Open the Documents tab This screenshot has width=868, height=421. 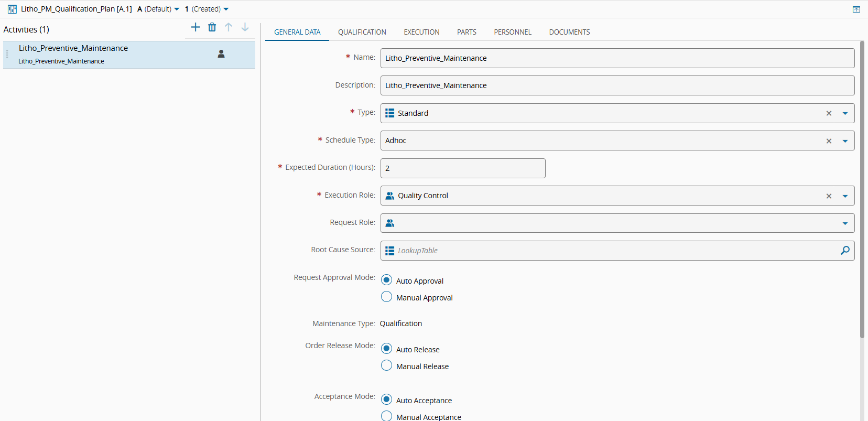click(x=569, y=32)
